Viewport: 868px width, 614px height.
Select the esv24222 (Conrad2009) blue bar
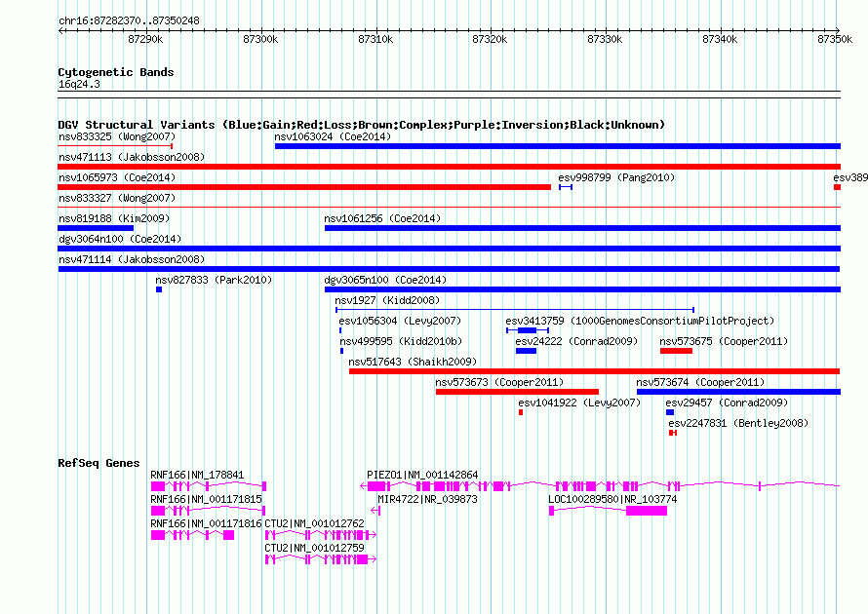[526, 351]
